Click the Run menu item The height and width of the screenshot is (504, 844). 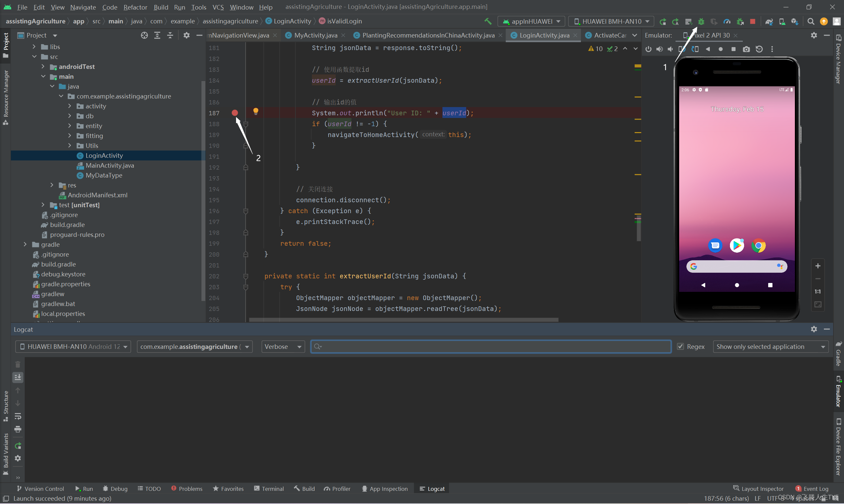(x=179, y=7)
